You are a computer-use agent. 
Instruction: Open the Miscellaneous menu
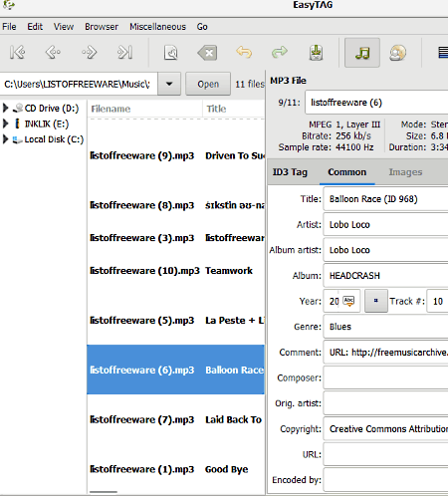(157, 27)
